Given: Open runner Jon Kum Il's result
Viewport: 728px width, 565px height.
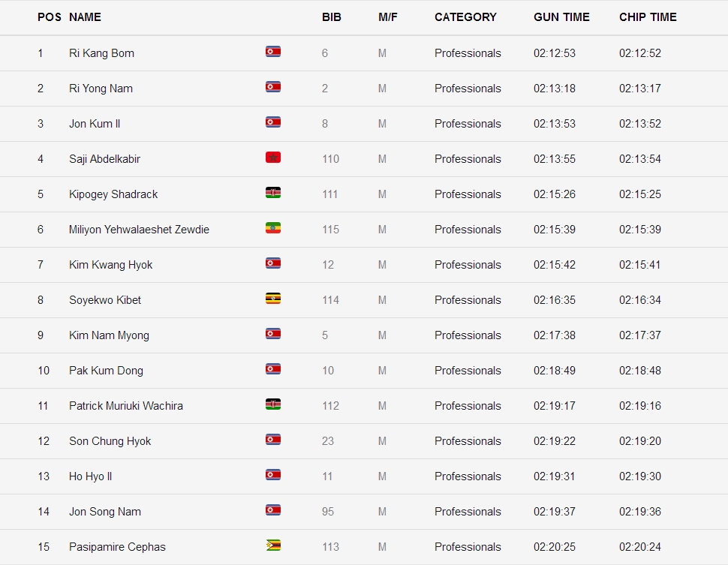Looking at the screenshot, I should tap(95, 124).
